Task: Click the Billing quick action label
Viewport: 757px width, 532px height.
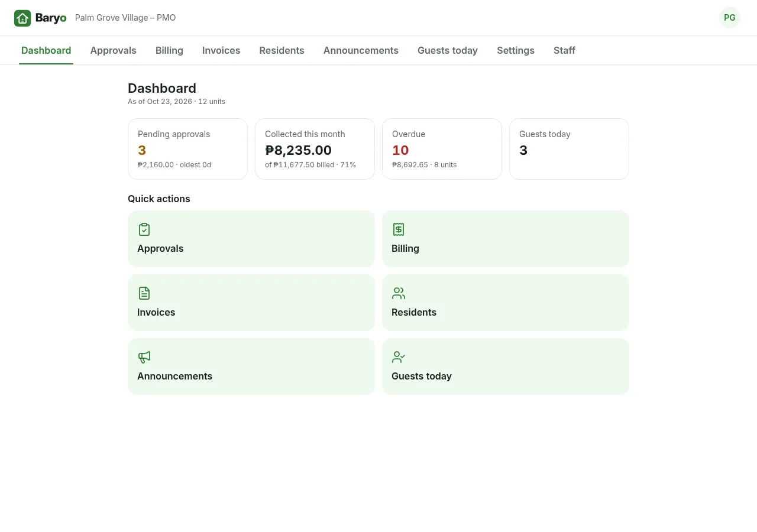Action: 405,248
